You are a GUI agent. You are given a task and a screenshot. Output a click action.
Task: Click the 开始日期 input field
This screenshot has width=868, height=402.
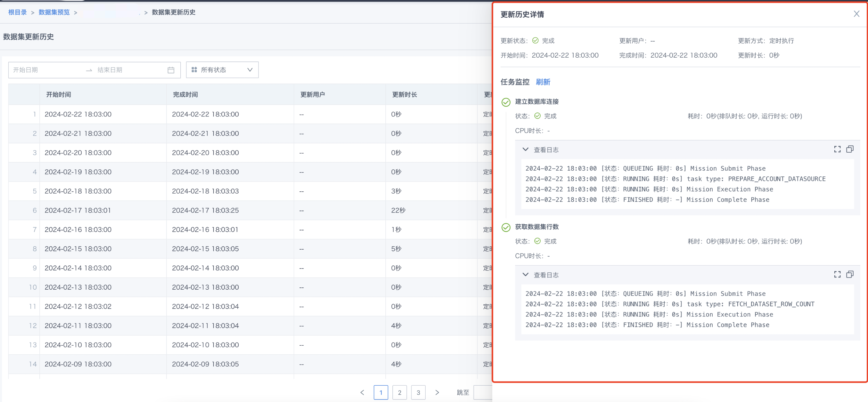[47, 70]
